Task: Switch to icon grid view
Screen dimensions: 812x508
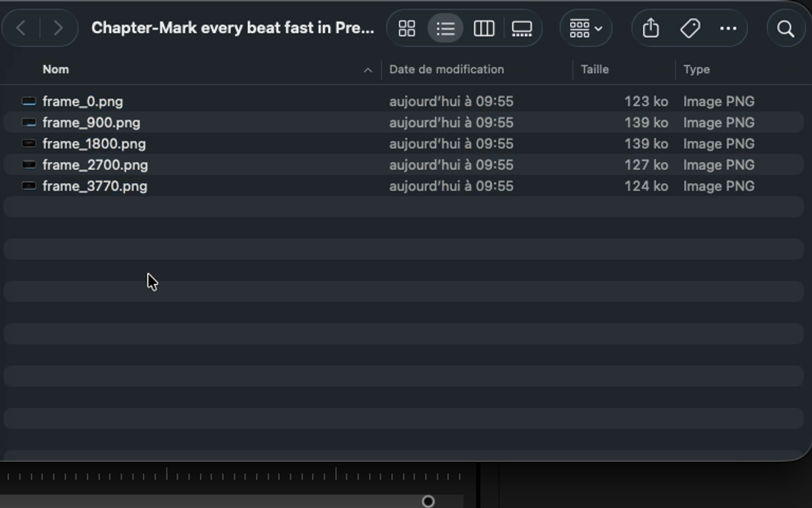Action: tap(407, 28)
